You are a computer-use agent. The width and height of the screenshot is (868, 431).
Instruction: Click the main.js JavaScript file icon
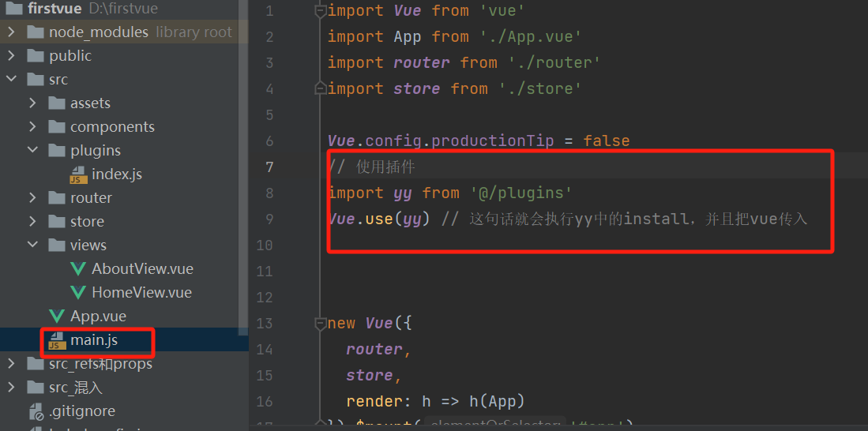56,341
